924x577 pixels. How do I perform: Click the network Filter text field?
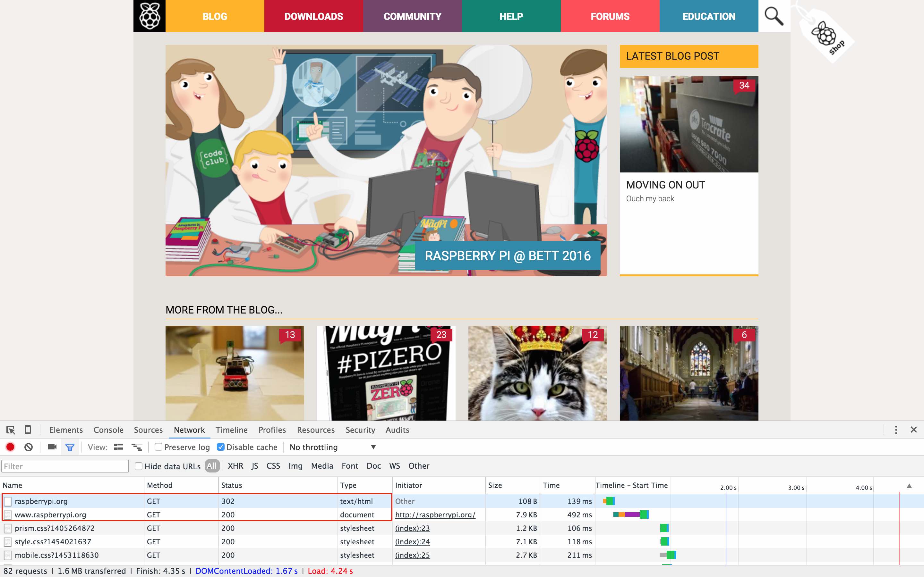pos(65,466)
